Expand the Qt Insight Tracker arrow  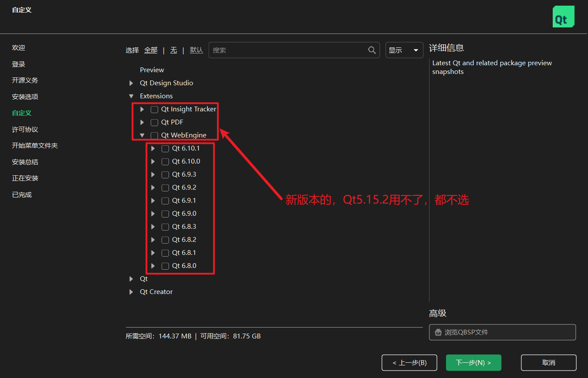pyautogui.click(x=142, y=109)
